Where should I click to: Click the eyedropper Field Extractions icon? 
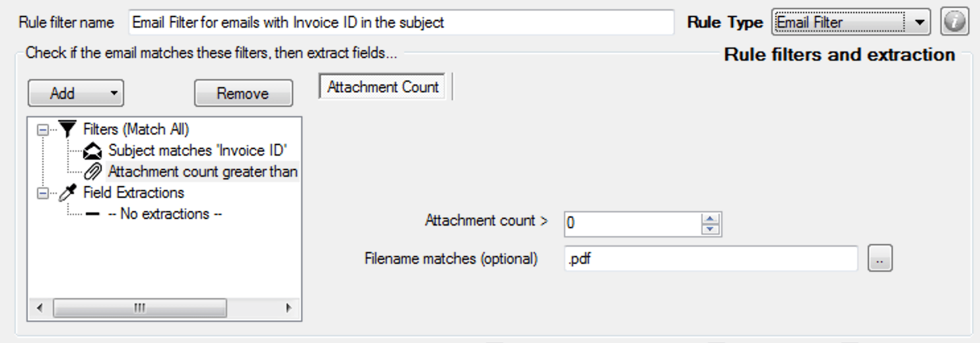[x=67, y=193]
